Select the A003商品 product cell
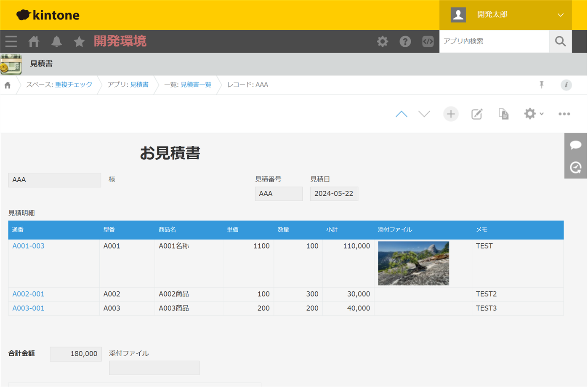The height and width of the screenshot is (387, 588). pyautogui.click(x=189, y=309)
